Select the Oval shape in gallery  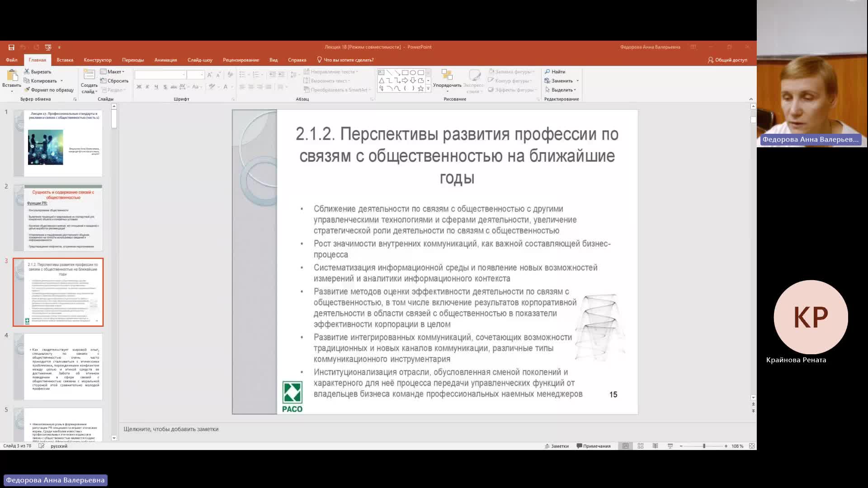click(x=413, y=72)
